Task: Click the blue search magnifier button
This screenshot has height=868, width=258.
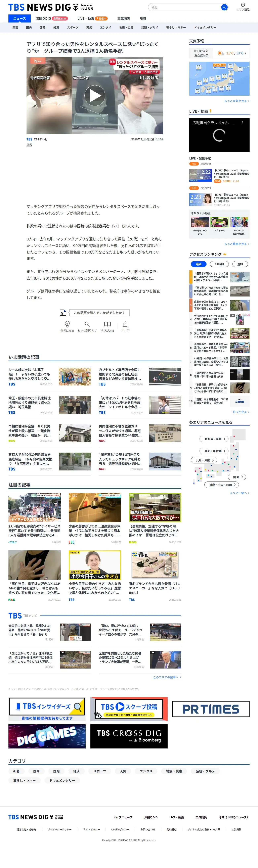Action: point(224,7)
